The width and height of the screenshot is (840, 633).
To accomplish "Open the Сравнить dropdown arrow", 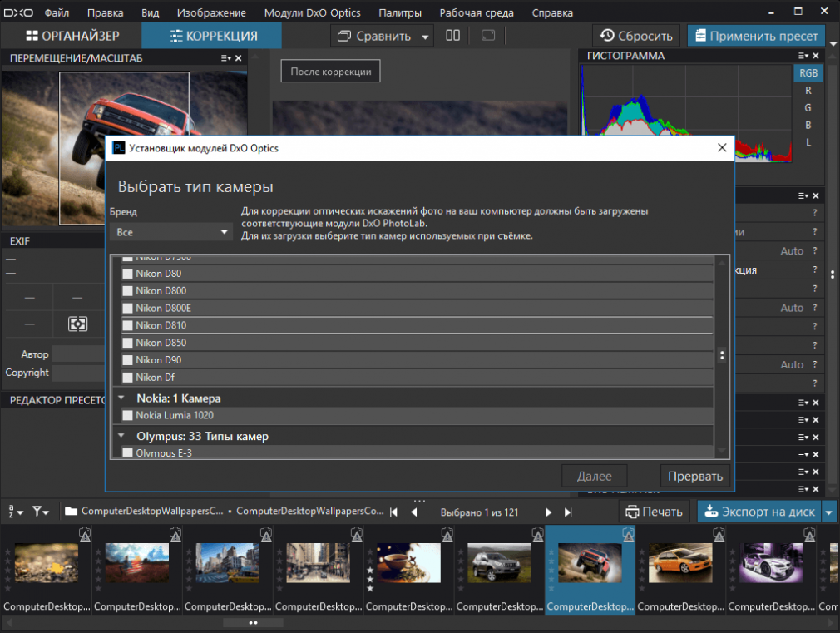I will (425, 37).
